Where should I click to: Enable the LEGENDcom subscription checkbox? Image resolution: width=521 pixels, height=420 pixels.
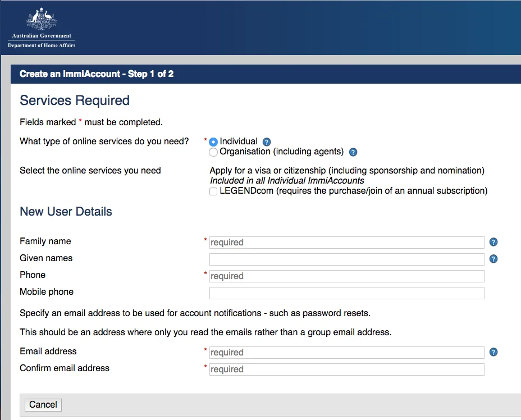click(213, 191)
